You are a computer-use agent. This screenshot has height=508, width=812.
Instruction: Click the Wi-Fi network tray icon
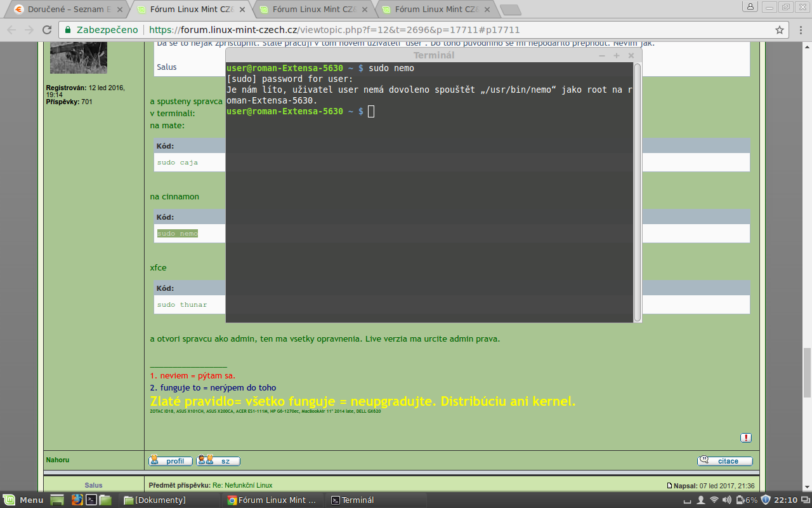[x=714, y=500]
